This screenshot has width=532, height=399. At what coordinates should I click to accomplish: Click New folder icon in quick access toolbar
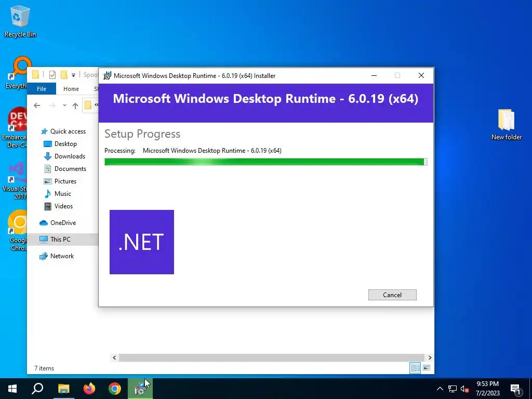pyautogui.click(x=64, y=75)
